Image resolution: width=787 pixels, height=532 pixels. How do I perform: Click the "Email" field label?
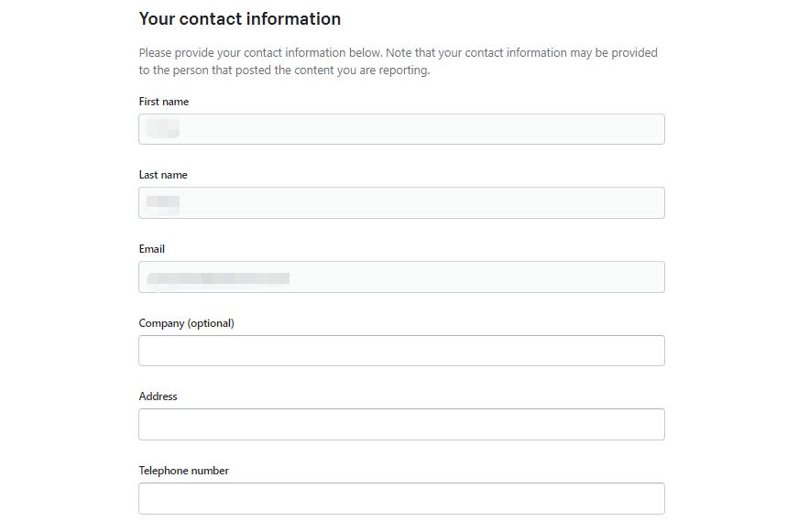click(x=152, y=249)
